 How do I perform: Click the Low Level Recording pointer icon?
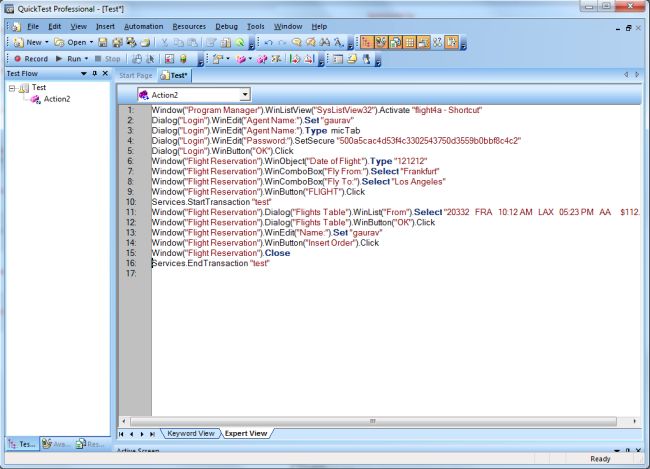(150, 59)
